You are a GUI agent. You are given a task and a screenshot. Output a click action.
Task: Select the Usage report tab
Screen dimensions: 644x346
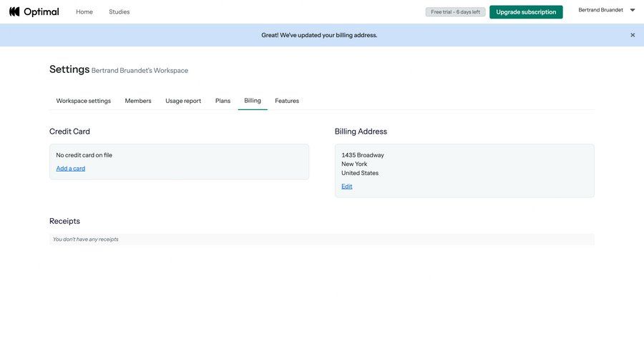point(183,101)
